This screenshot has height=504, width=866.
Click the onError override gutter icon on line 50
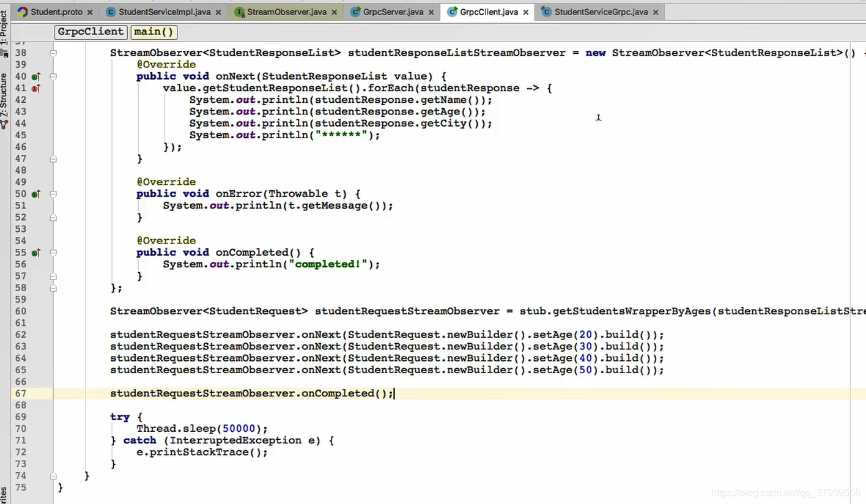[x=36, y=194]
